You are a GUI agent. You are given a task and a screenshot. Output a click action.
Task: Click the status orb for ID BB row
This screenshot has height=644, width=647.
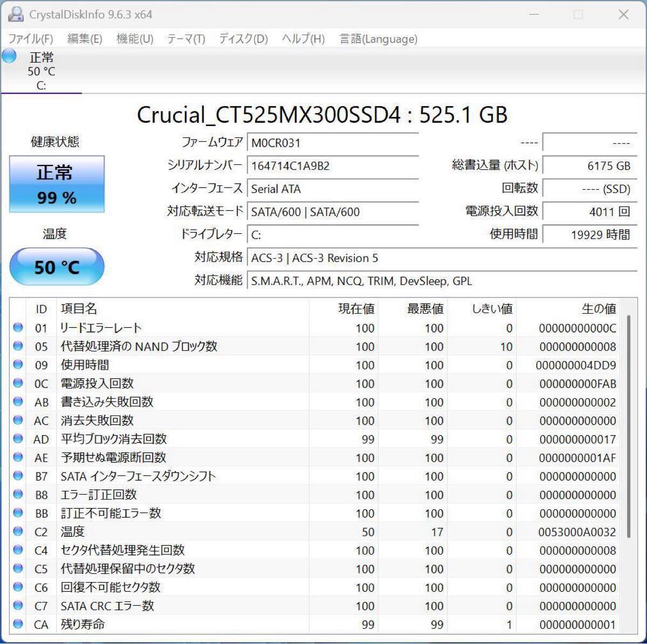click(18, 513)
